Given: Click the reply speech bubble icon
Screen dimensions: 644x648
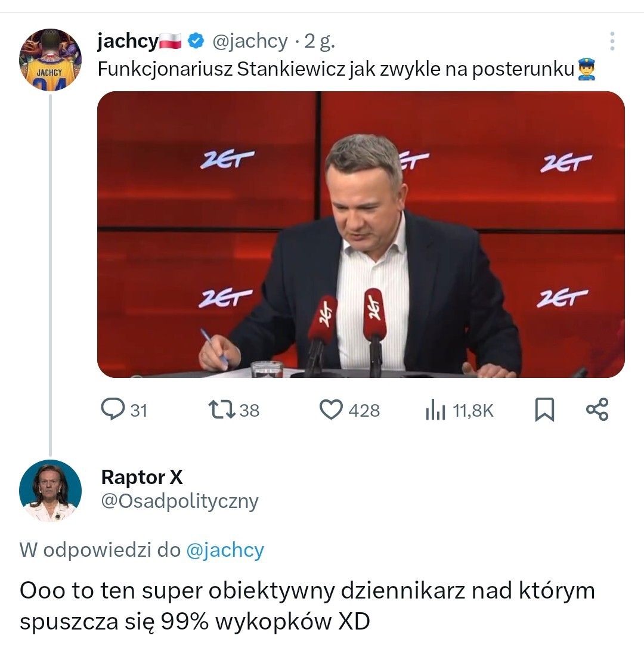Looking at the screenshot, I should pos(112,410).
